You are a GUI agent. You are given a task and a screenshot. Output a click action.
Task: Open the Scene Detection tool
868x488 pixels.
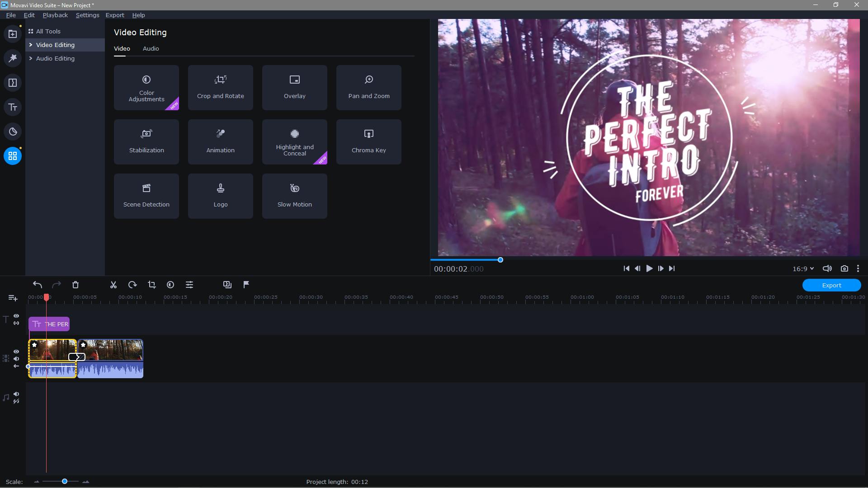pos(146,196)
